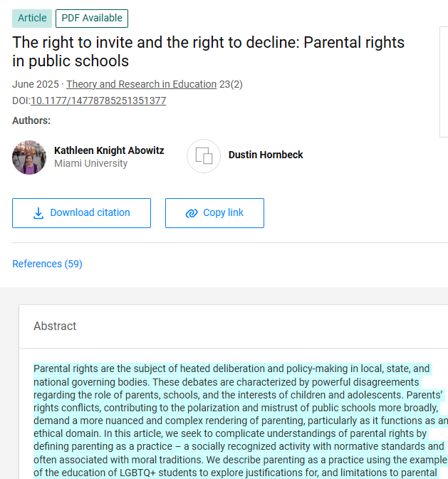Click the chain link icon
The image size is (448, 479).
tap(191, 213)
